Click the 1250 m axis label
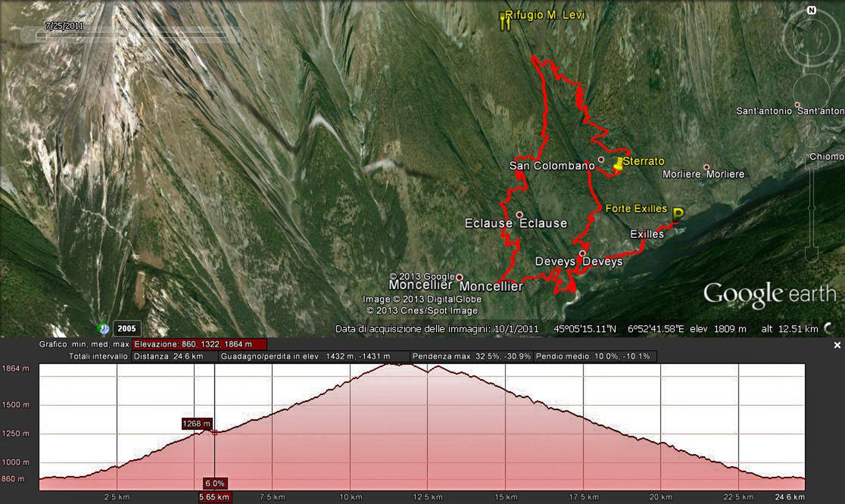 [x=16, y=433]
